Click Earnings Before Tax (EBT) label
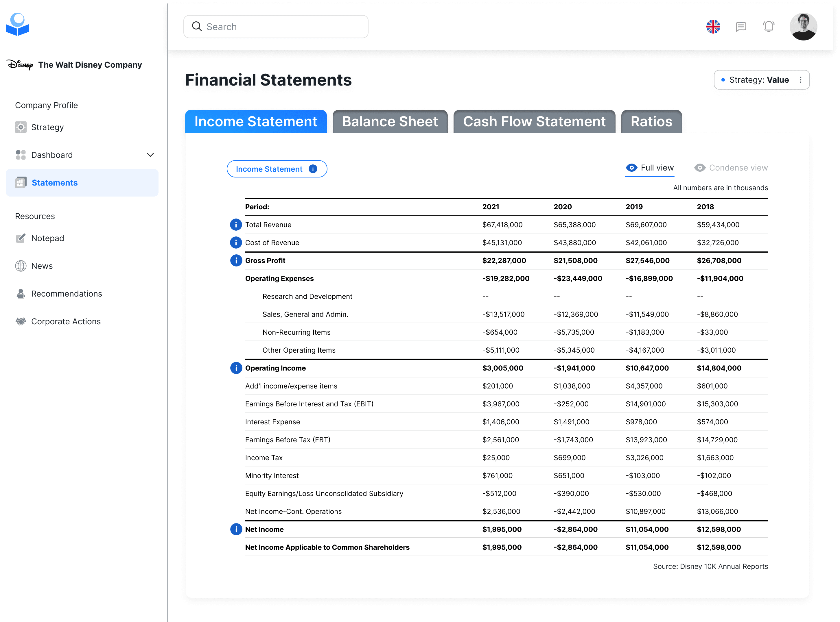The width and height of the screenshot is (840, 622). [288, 440]
